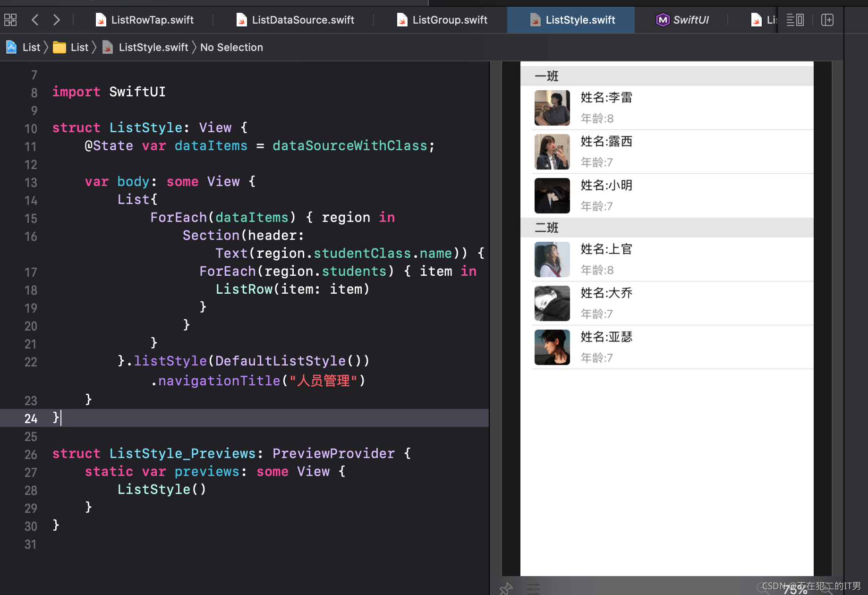This screenshot has width=868, height=595.
Task: Switch to ListDataSource.swift tab
Action: tap(295, 20)
